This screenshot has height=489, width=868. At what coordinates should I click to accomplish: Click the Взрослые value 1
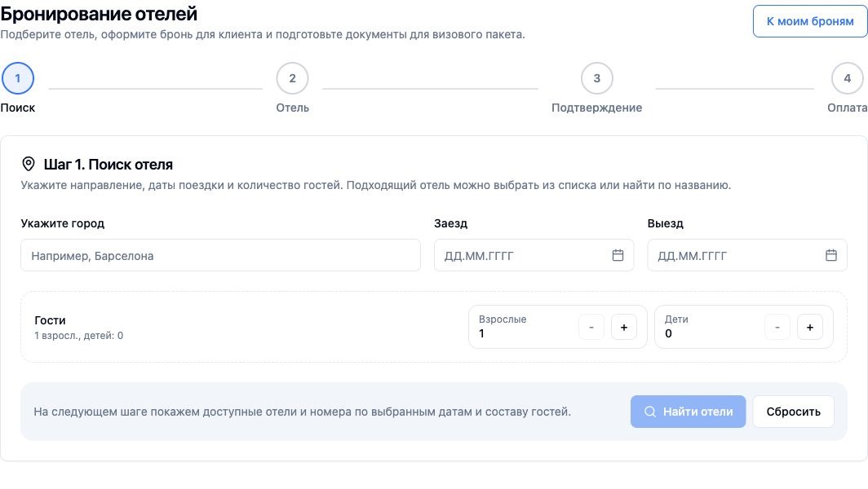pos(481,333)
